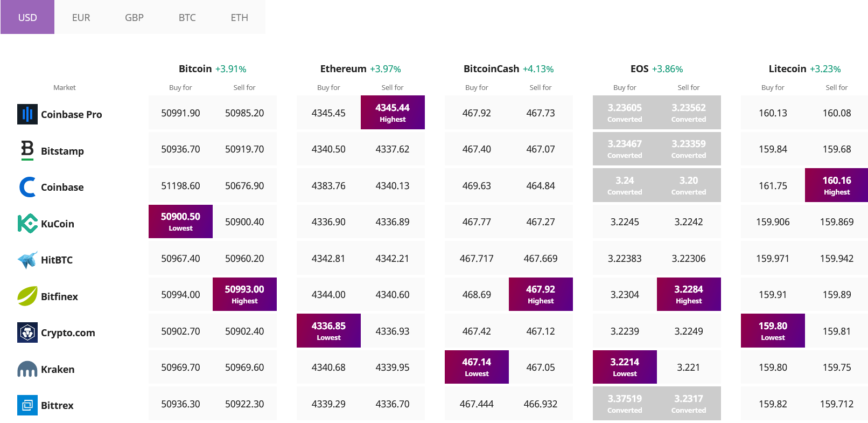This screenshot has width=868, height=423.
Task: Click the highest EOS sell price 3.2284
Action: coord(689,294)
